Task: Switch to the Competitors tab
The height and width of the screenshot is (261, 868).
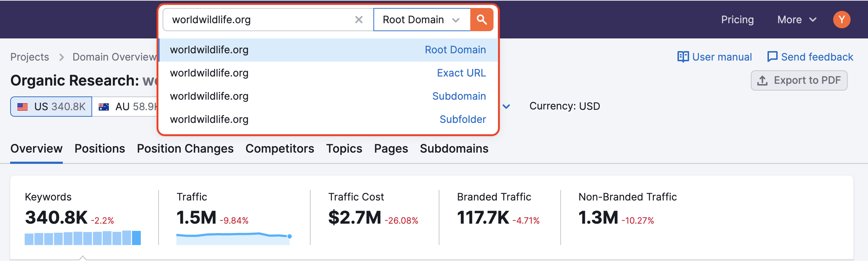Action: [x=279, y=149]
